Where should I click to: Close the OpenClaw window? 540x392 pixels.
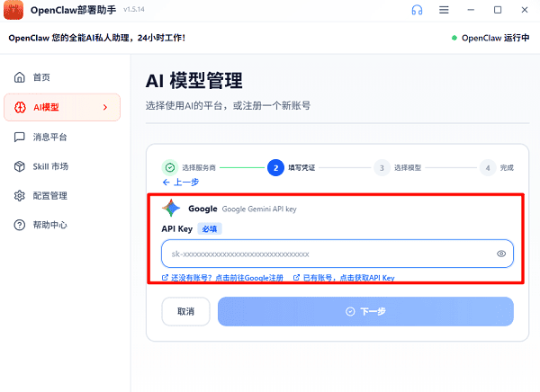pos(525,10)
